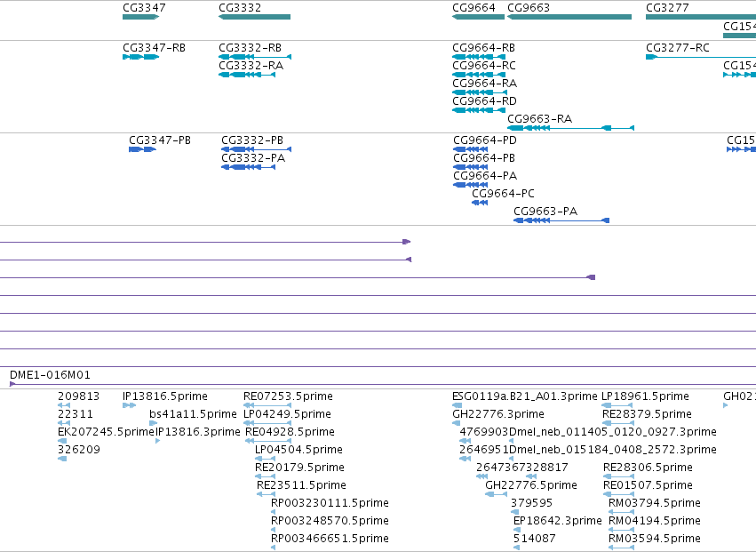756x552 pixels.
Task: Select the CG3347 gene bar
Action: [x=140, y=17]
